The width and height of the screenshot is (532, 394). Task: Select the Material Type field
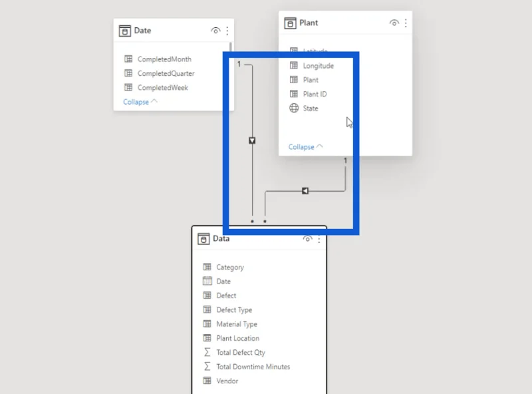click(237, 324)
